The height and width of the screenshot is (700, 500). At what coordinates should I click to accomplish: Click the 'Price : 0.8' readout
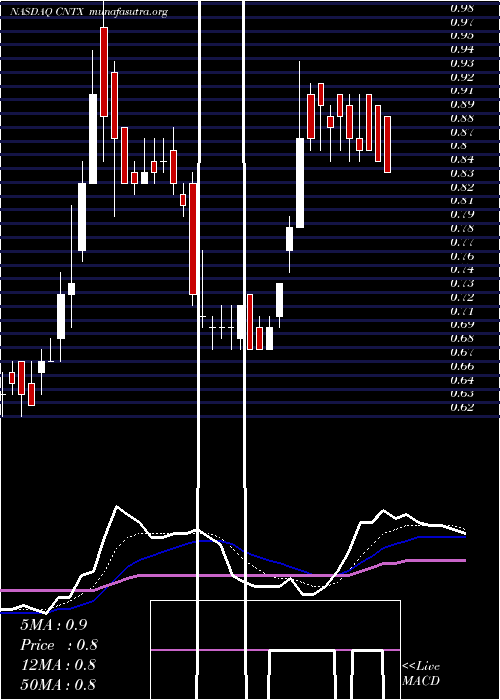(x=59, y=645)
